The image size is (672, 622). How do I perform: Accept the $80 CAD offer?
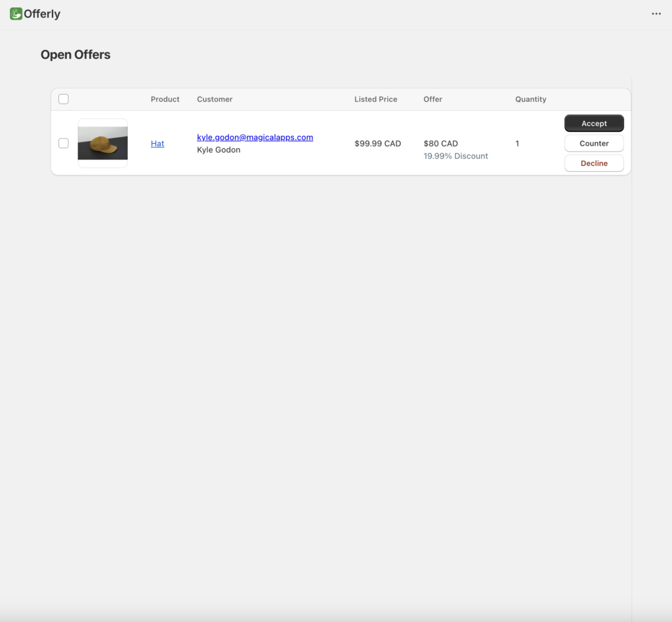click(x=594, y=123)
